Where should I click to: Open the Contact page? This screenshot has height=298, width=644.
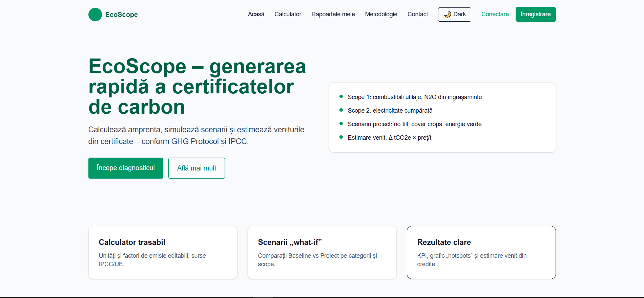417,14
